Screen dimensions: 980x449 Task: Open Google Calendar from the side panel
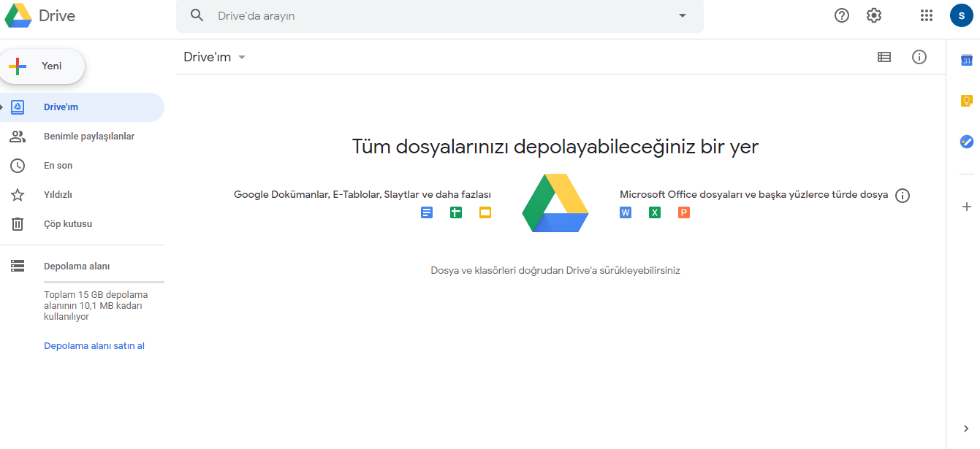click(966, 61)
